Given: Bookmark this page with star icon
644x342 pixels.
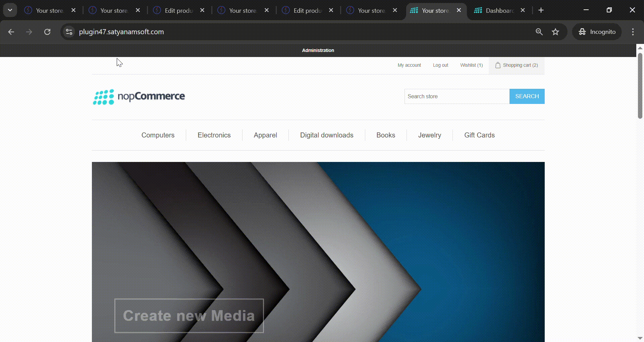Looking at the screenshot, I should (x=555, y=32).
